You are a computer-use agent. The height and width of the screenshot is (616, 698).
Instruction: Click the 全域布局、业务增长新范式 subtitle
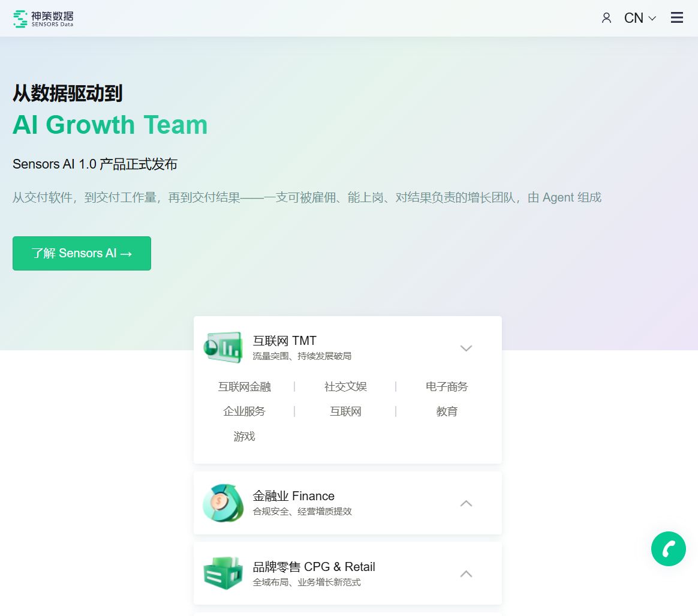coord(306,582)
